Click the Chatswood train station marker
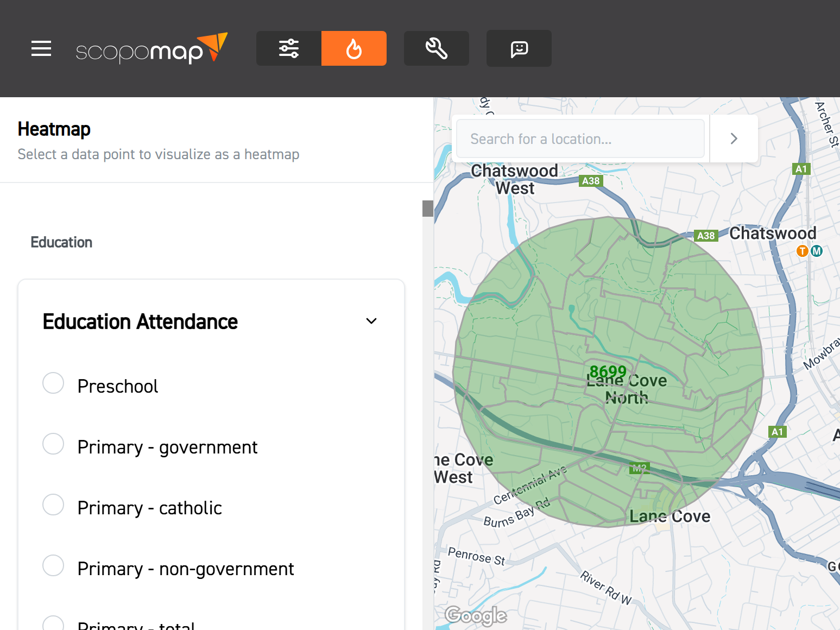The height and width of the screenshot is (630, 840). (x=802, y=251)
